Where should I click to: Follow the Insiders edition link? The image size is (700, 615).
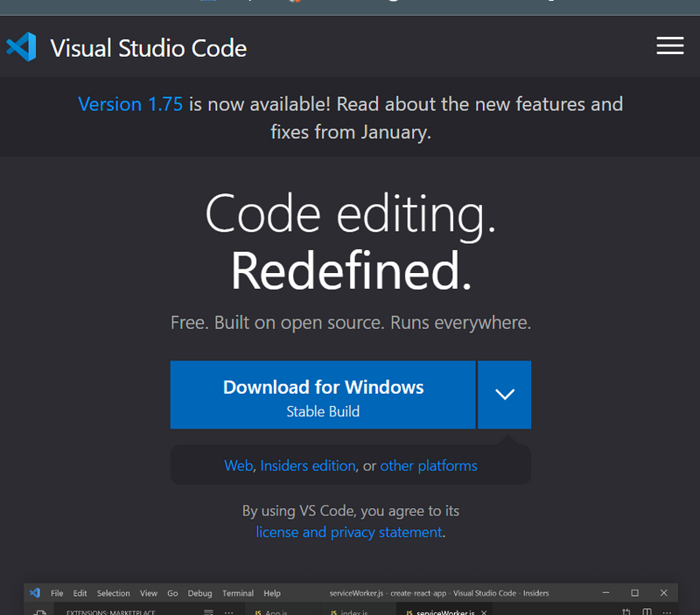click(x=308, y=465)
